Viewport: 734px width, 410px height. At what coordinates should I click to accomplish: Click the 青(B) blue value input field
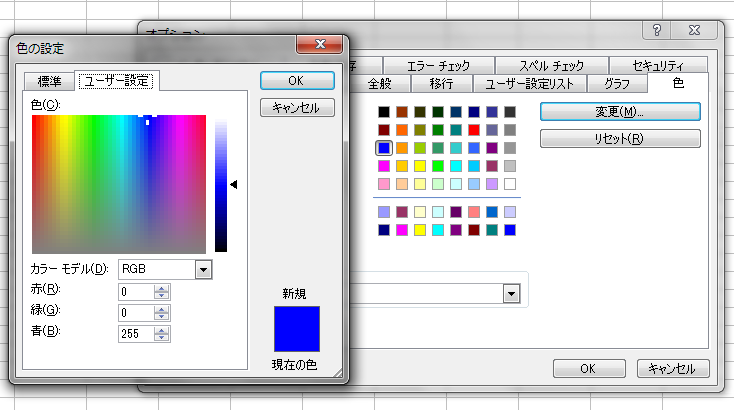point(134,334)
